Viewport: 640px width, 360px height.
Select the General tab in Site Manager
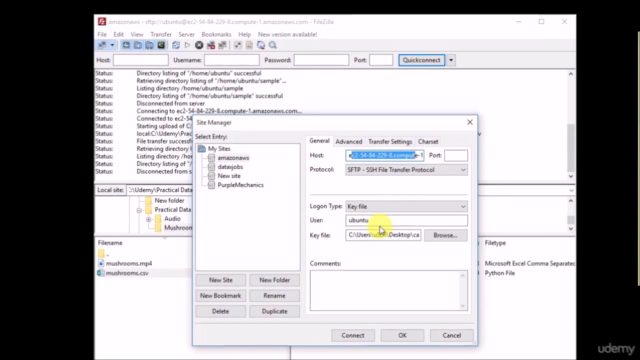[319, 141]
